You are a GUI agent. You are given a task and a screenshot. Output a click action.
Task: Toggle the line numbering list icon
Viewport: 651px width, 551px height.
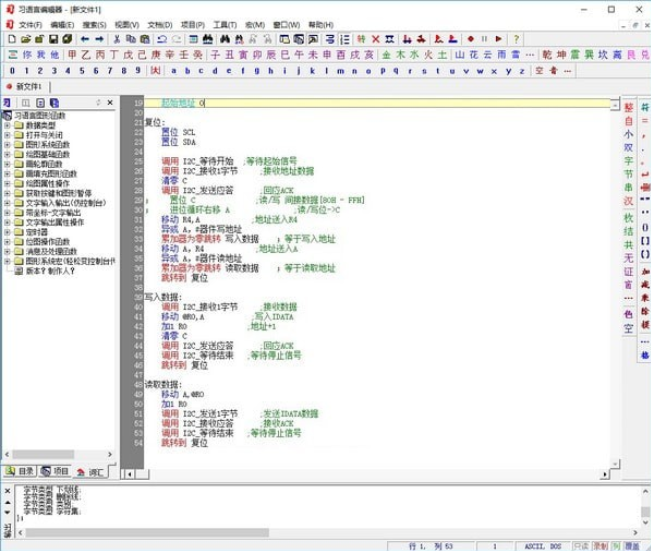click(345, 39)
